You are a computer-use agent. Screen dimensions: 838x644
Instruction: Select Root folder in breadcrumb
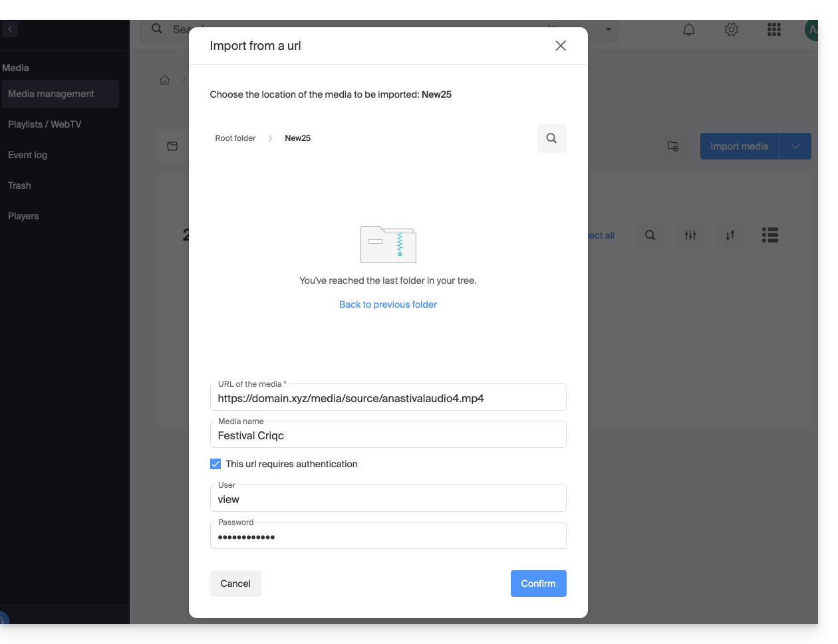[x=235, y=138]
